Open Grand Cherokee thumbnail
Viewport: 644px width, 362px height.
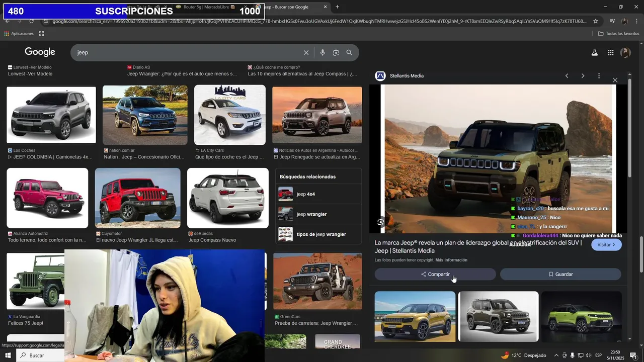pyautogui.click(x=338, y=341)
